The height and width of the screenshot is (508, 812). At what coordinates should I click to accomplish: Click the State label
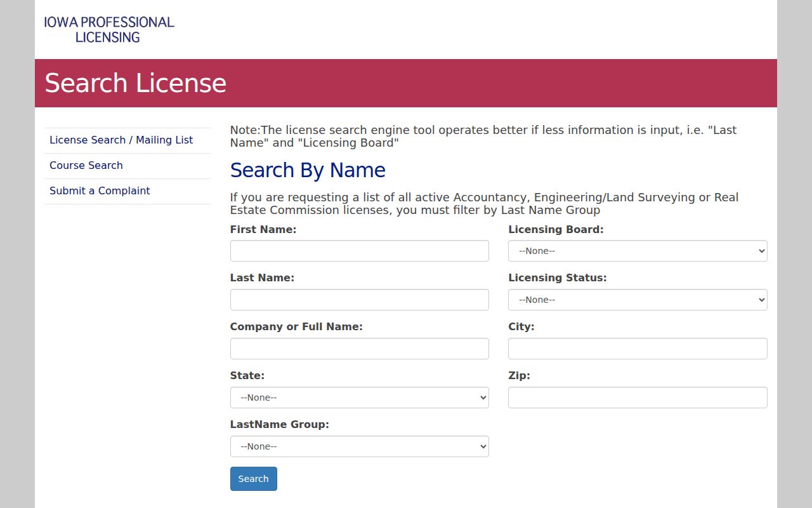pos(247,375)
